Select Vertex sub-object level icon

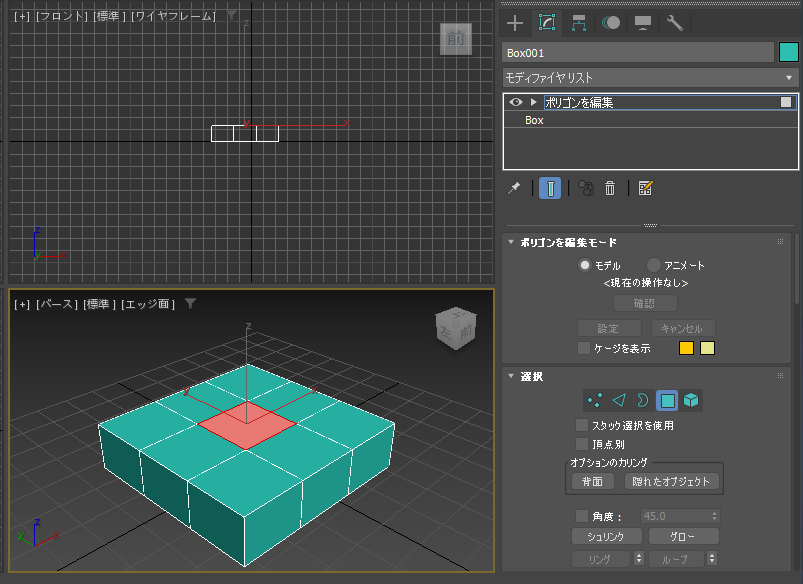coord(595,400)
